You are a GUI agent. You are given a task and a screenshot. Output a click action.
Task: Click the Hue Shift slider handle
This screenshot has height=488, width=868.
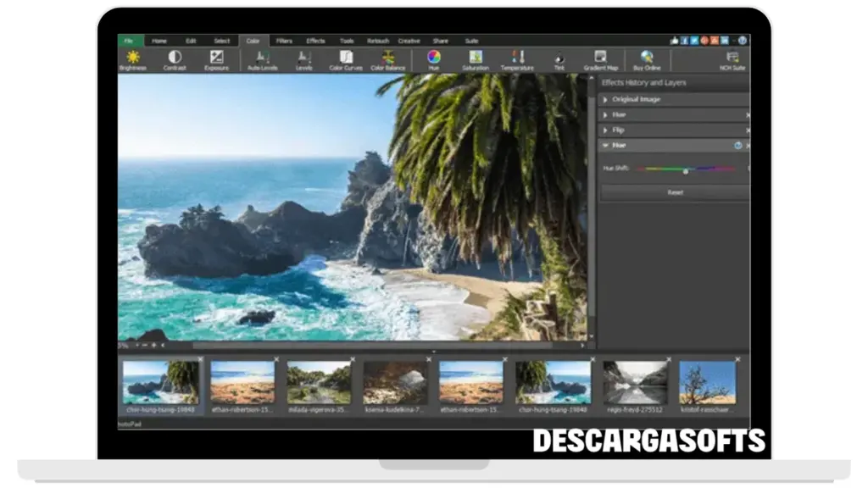tap(686, 171)
